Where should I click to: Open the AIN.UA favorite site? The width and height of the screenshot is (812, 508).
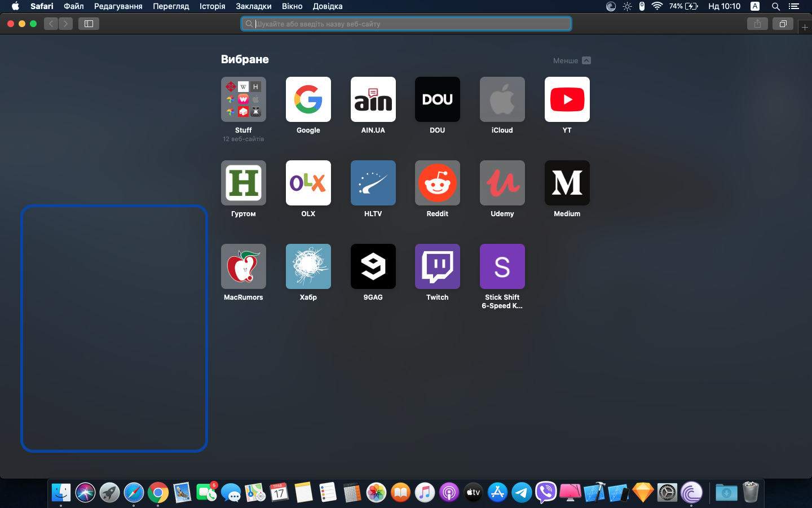pyautogui.click(x=373, y=99)
